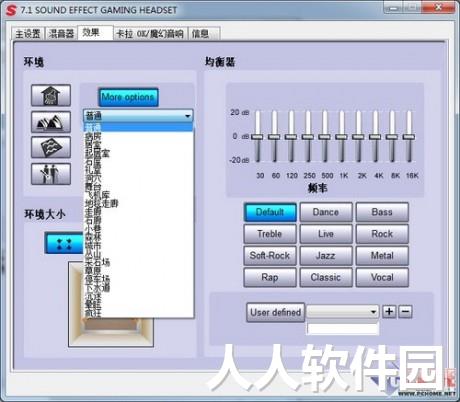Open the 混音器 tab
The height and width of the screenshot is (402, 460).
pos(61,34)
